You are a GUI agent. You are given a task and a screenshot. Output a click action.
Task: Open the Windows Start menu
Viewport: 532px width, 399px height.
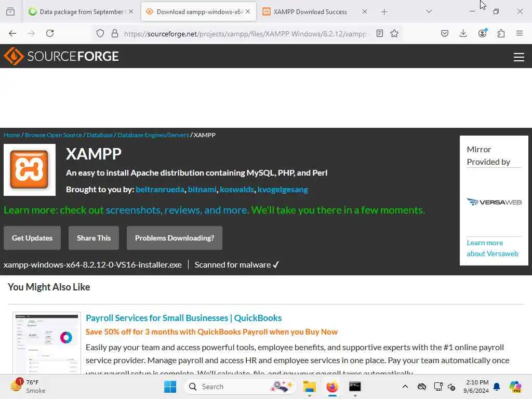170,387
